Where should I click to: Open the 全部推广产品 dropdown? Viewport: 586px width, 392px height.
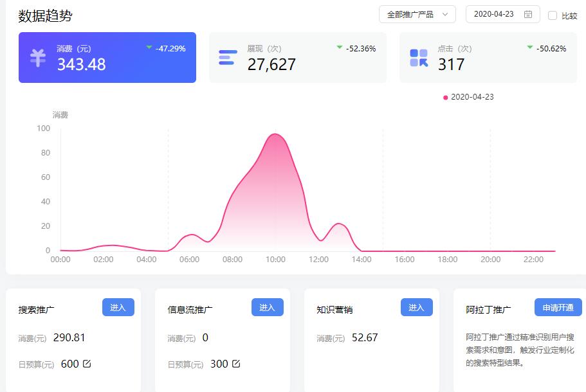click(x=417, y=13)
